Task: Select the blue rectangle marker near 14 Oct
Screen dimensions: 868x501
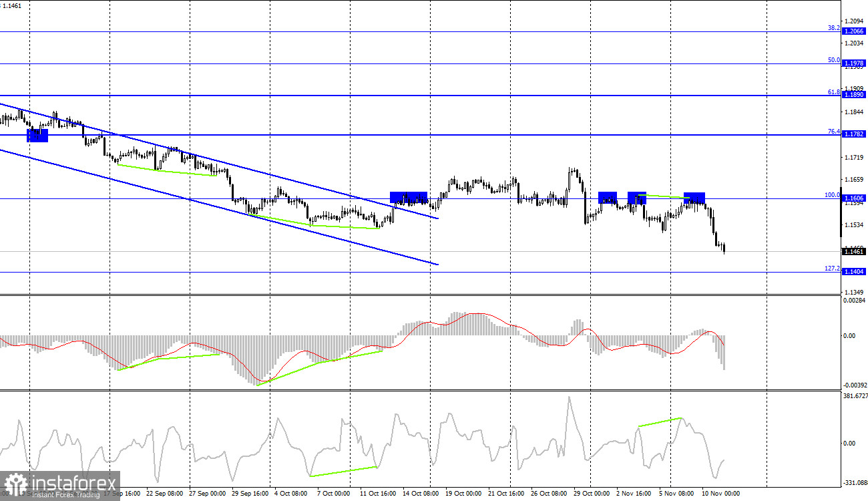Action: [409, 198]
